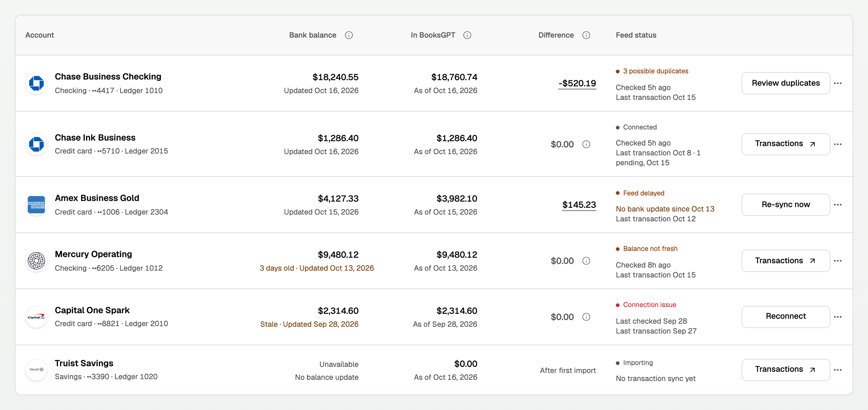The width and height of the screenshot is (868, 410).
Task: Click Chase Business Checking bank logo
Action: 36,83
